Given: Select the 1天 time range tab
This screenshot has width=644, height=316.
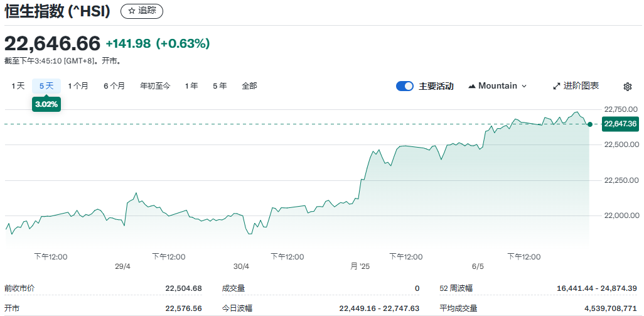Looking at the screenshot, I should (18, 86).
